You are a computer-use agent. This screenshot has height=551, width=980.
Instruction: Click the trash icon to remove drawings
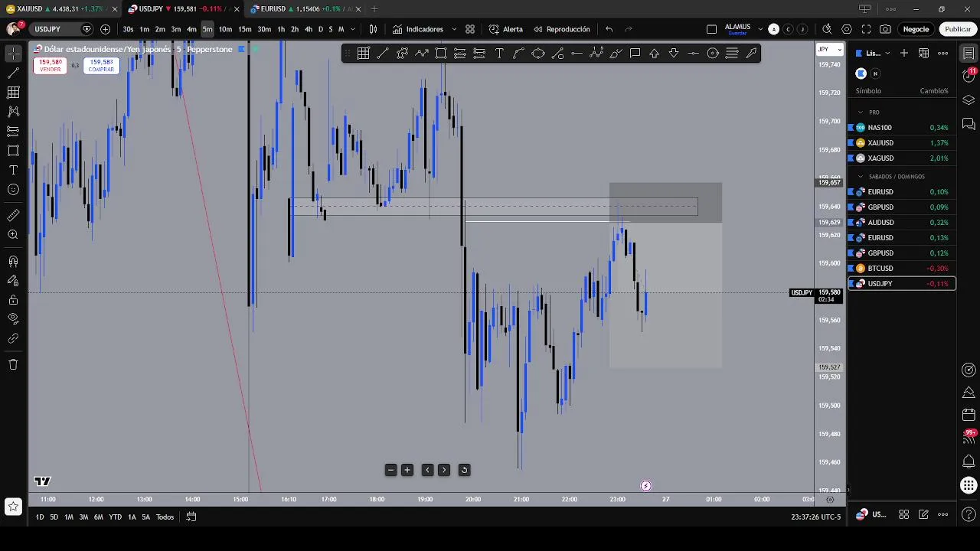(13, 364)
